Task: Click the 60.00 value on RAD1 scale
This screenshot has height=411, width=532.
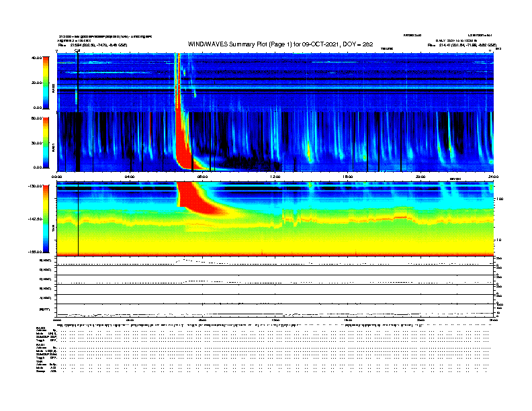Action: click(x=36, y=118)
